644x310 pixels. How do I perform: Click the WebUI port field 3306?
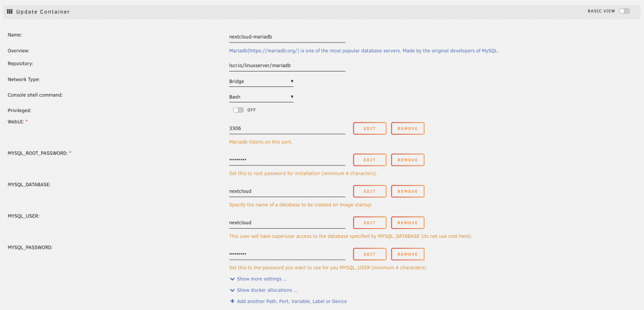coord(287,129)
